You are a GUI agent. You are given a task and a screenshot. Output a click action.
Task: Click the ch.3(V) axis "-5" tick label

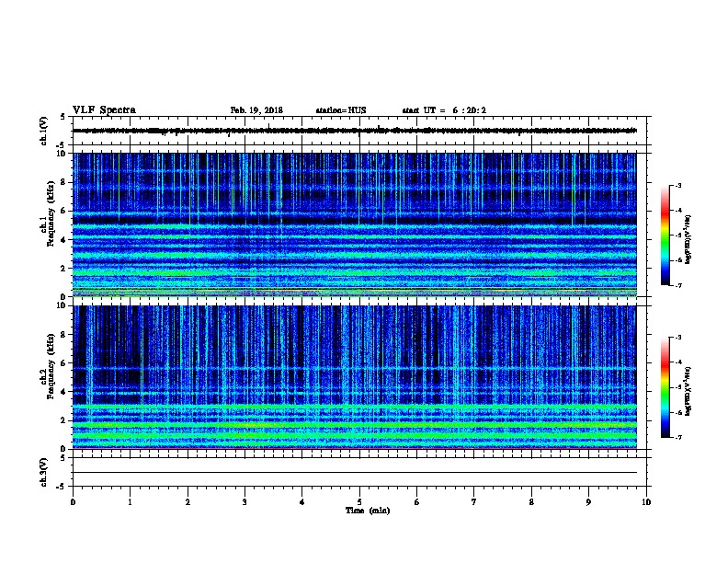click(x=62, y=487)
